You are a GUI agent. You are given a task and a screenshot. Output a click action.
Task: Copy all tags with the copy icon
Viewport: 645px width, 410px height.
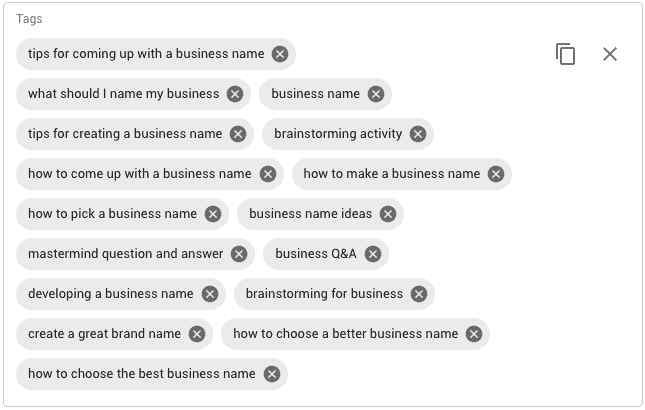566,54
